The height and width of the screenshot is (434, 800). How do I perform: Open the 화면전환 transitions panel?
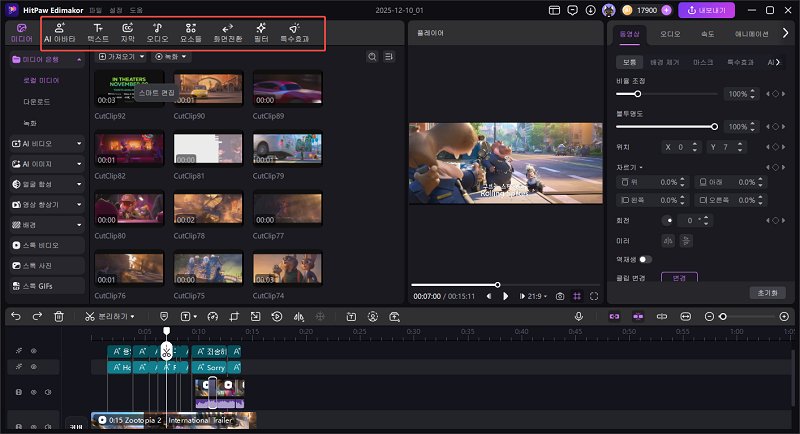click(x=227, y=32)
